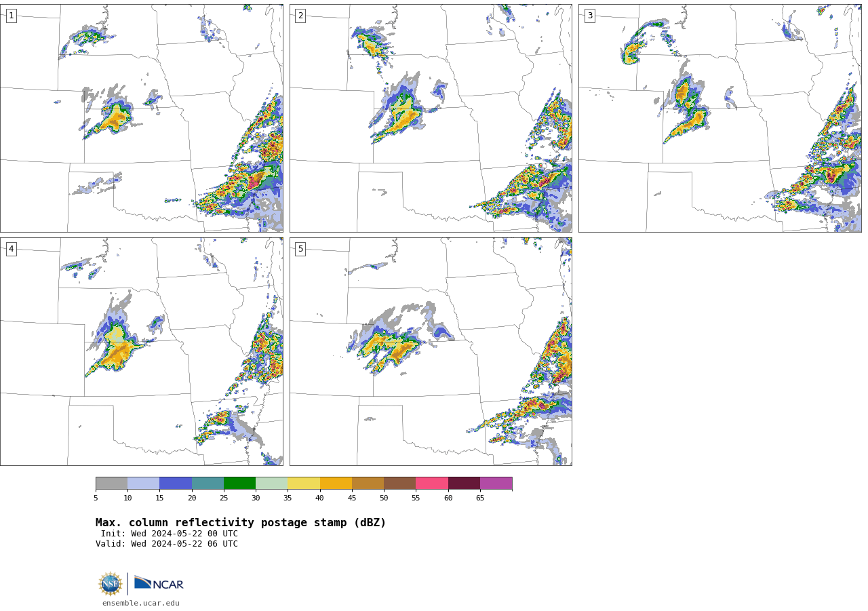This screenshot has height=611, width=868.
Task: Open ensemble member 1 reflectivity map
Action: click(x=142, y=118)
